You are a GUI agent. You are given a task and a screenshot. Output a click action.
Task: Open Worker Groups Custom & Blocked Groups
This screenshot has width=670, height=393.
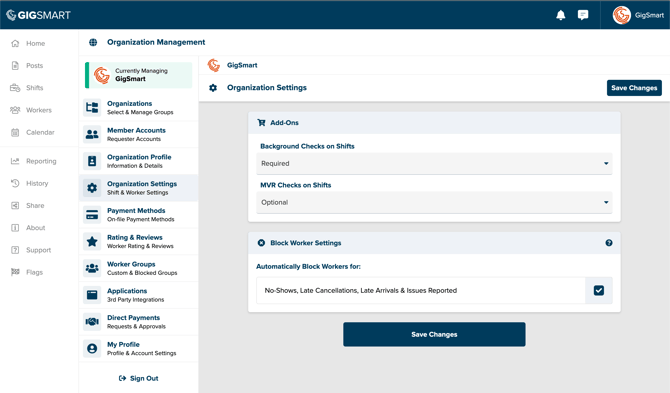138,268
